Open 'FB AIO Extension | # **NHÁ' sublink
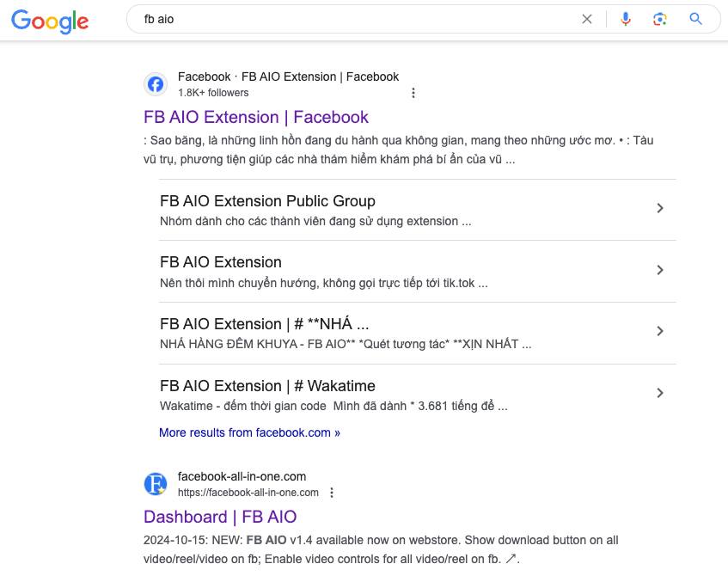Image resolution: width=728 pixels, height=576 pixels. [x=264, y=324]
